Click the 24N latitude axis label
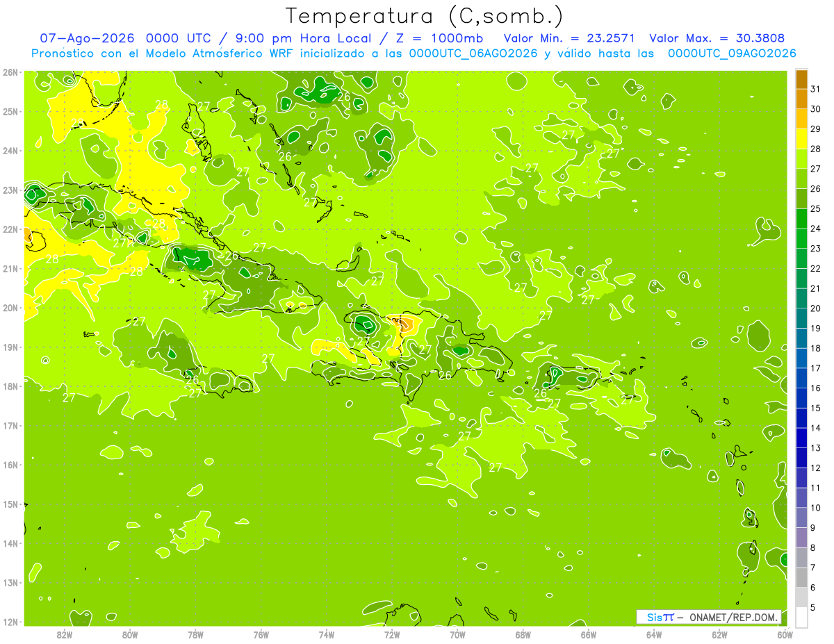The image size is (834, 644). click(10, 151)
